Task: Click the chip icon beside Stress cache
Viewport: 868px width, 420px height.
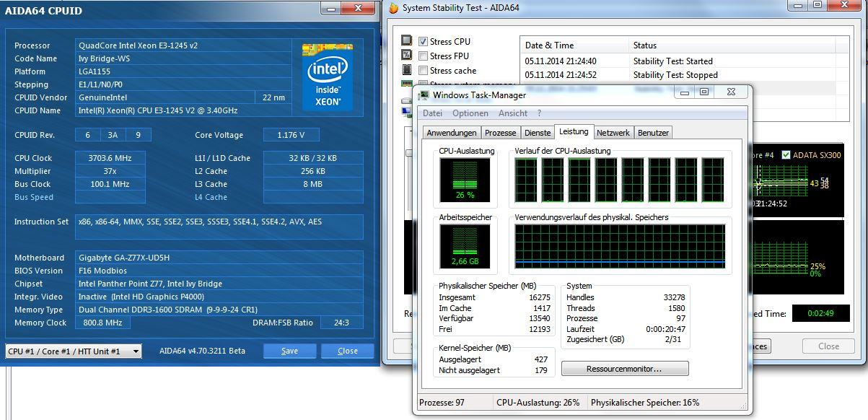Action: 407,70
